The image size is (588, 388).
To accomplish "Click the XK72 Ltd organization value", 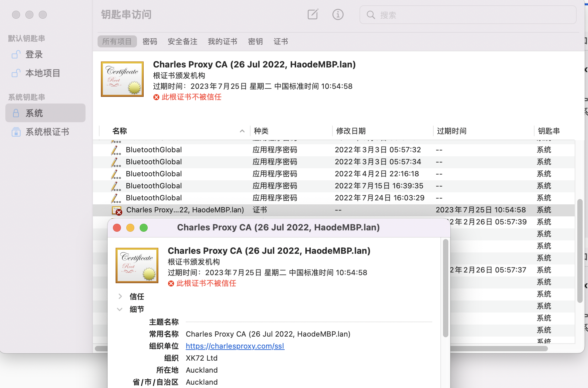I will pos(201,358).
